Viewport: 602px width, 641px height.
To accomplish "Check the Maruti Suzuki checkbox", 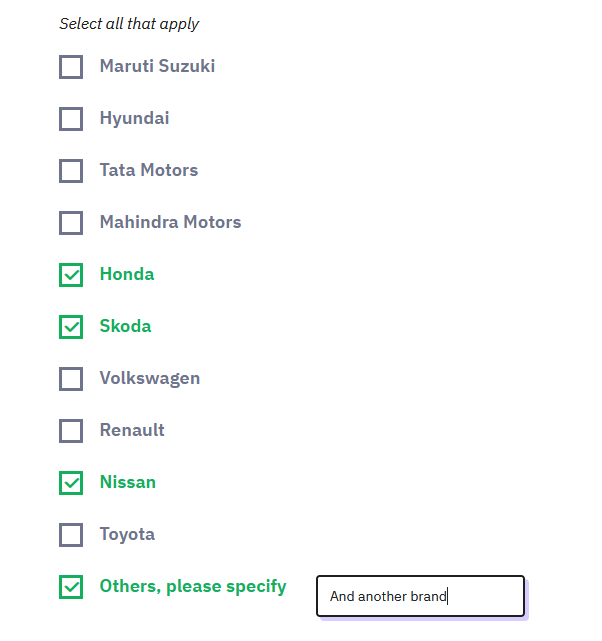I will coord(71,67).
